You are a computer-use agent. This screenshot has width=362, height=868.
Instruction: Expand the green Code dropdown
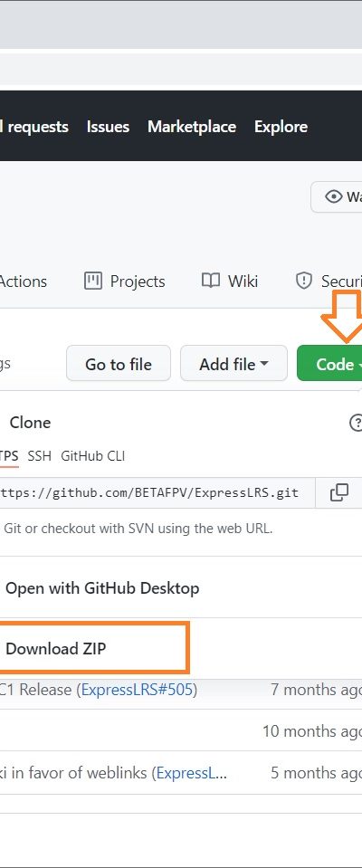329,363
